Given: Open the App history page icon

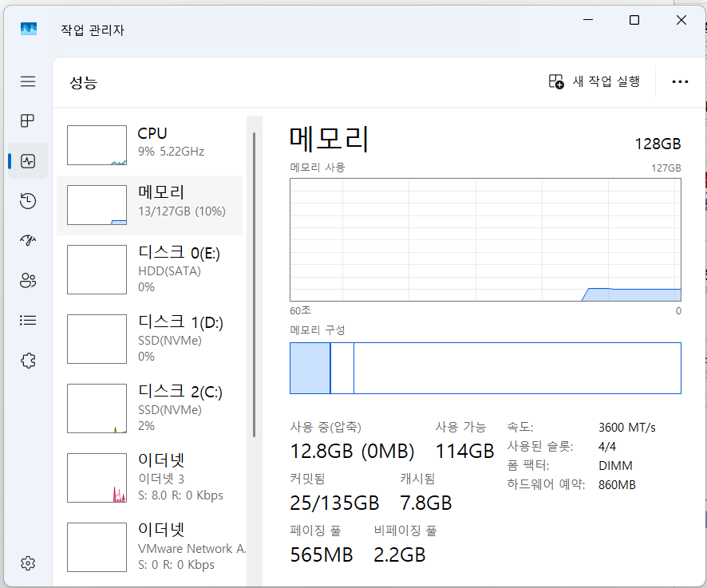Looking at the screenshot, I should (x=28, y=201).
